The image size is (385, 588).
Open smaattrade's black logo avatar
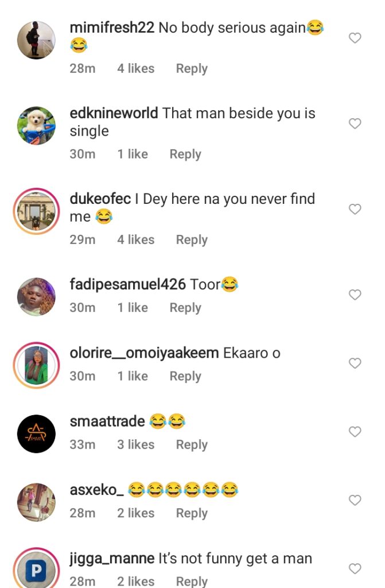pos(36,434)
